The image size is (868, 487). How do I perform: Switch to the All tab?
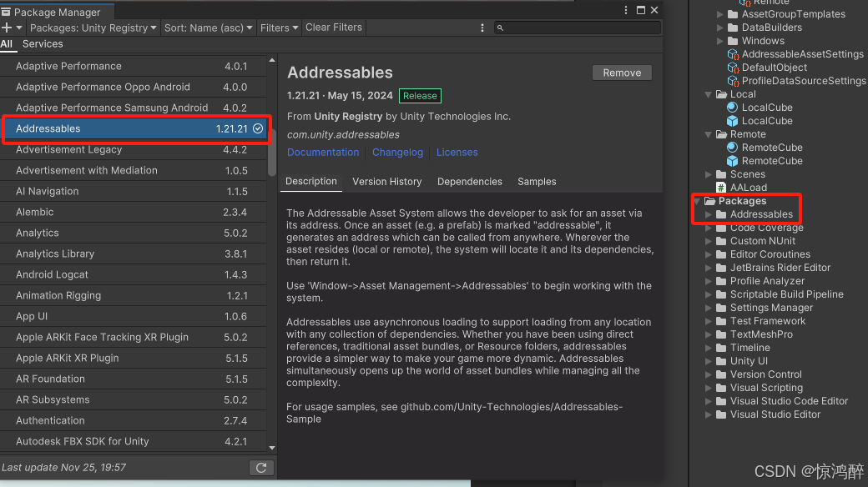(7, 44)
